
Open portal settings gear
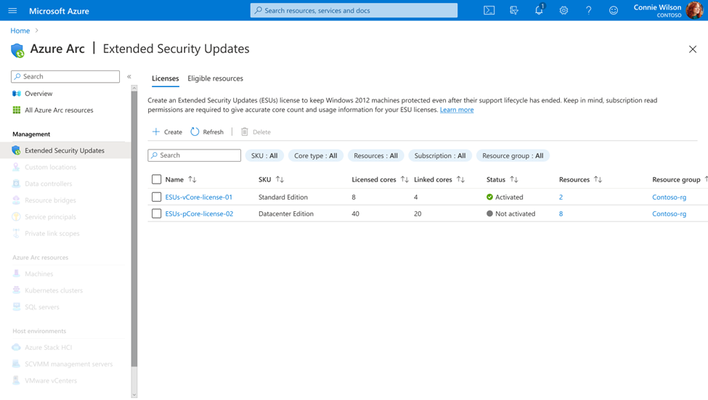564,10
